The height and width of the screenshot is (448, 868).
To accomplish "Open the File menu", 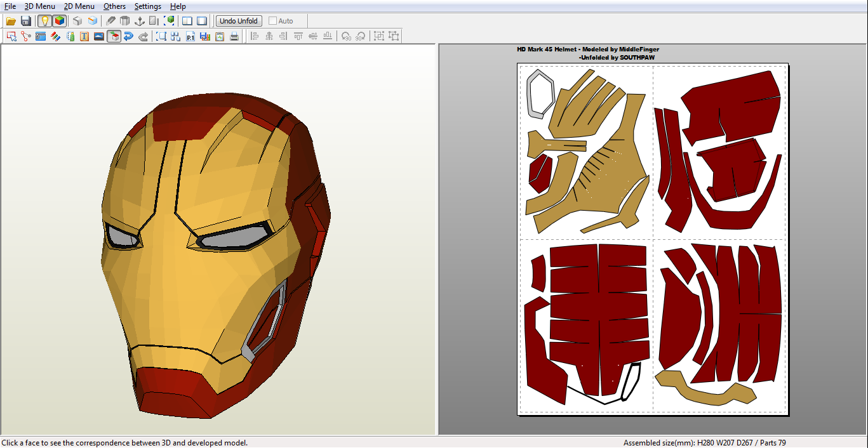I will tap(10, 6).
